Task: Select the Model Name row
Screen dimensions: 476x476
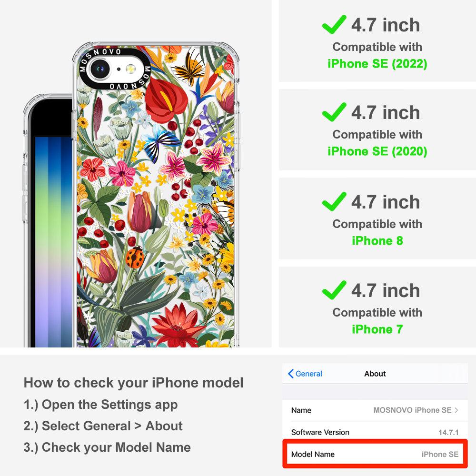Action: click(375, 454)
